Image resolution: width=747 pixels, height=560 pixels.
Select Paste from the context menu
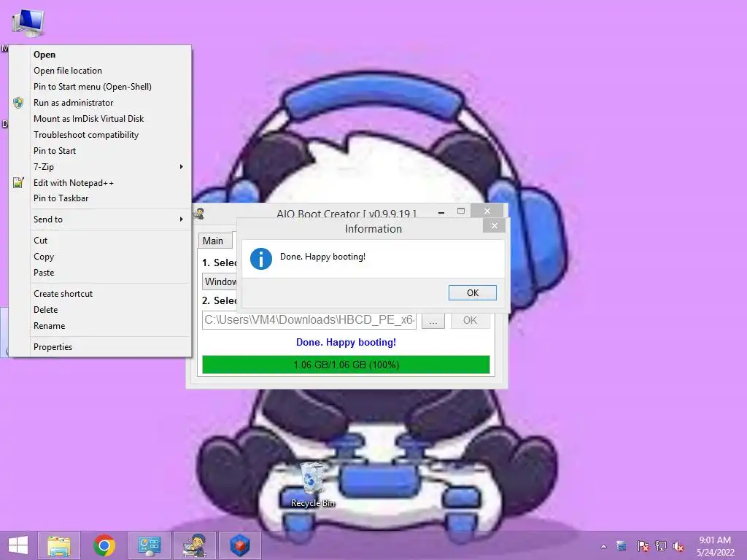[101, 273]
